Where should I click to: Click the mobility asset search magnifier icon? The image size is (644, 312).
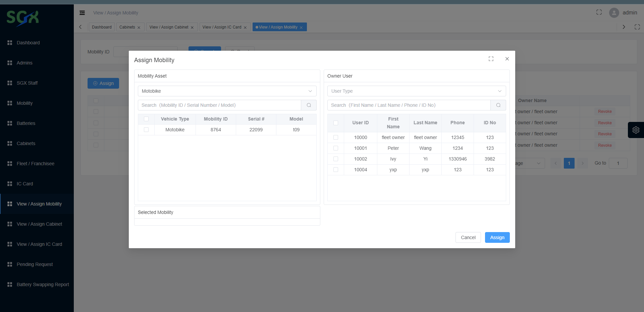309,105
